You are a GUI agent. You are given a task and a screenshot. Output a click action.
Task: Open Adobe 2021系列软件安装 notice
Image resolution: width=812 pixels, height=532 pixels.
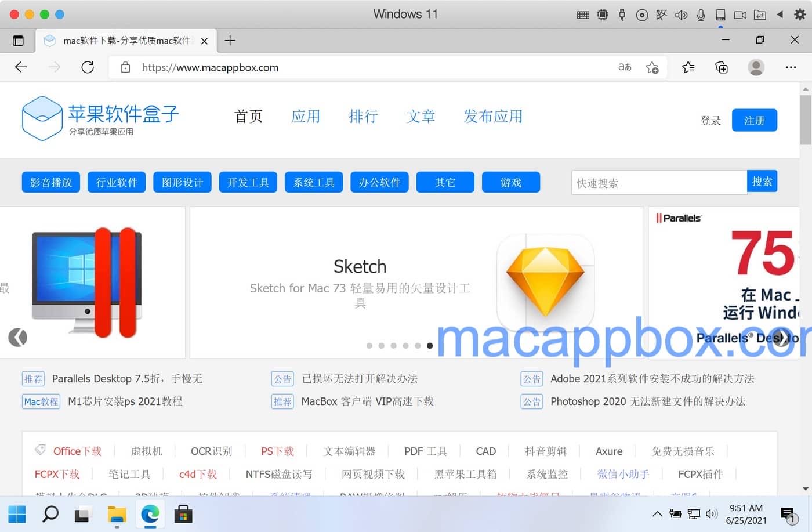pos(652,379)
